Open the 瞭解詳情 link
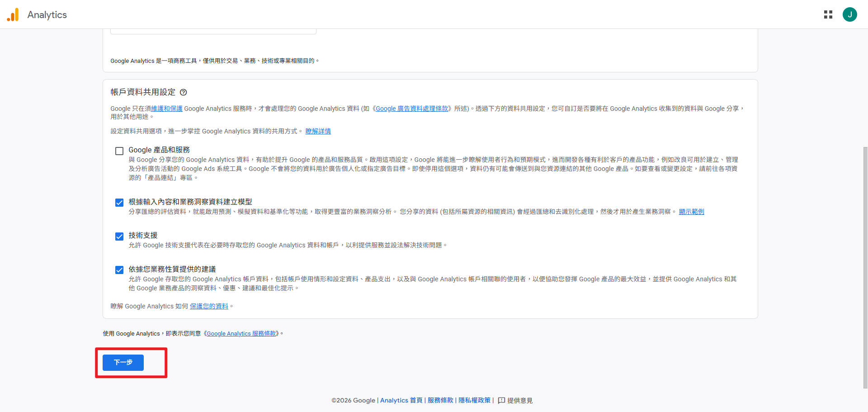This screenshot has width=868, height=412. pos(318,131)
